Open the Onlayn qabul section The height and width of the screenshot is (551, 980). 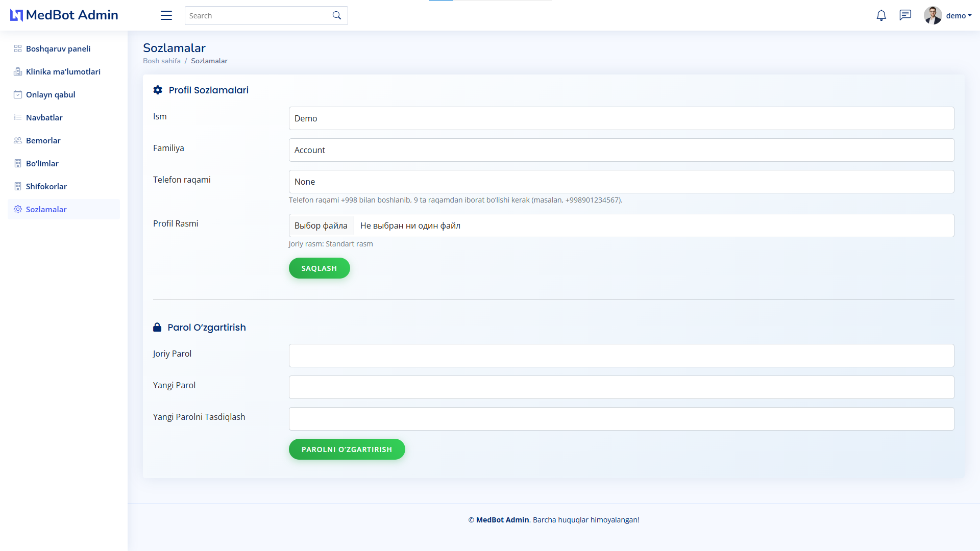51,94
